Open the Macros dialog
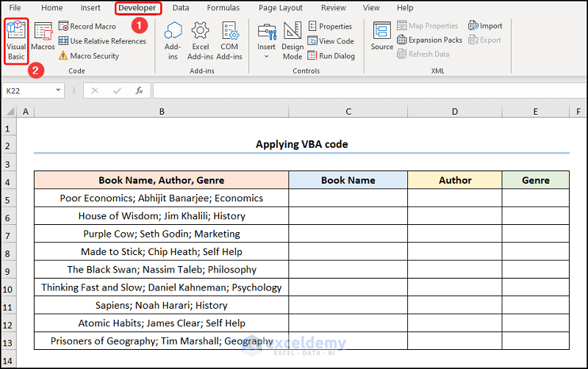This screenshot has width=588, height=369. (43, 37)
